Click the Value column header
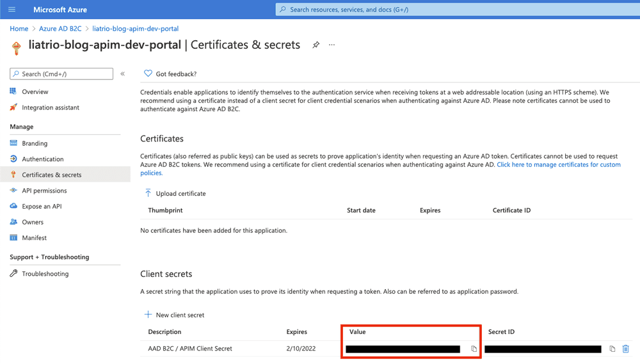The width and height of the screenshot is (640, 364). [358, 332]
